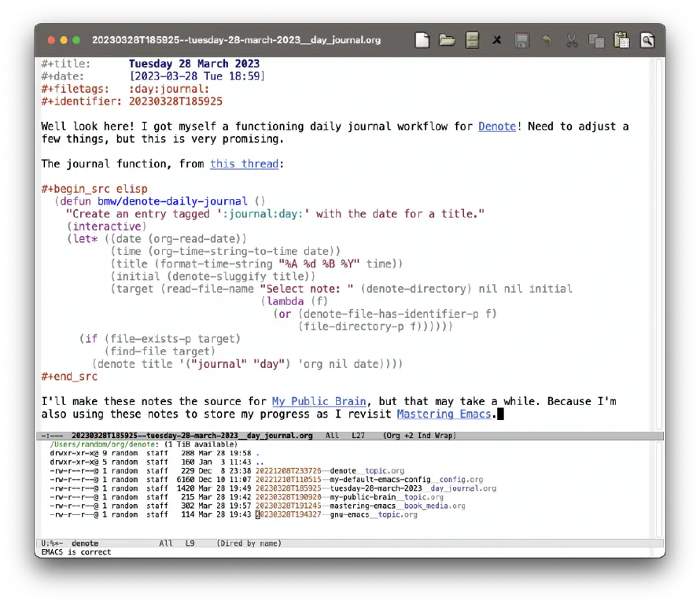Screen dimensions: 700x604
Task: Open a file with the folder icon
Action: pos(447,40)
